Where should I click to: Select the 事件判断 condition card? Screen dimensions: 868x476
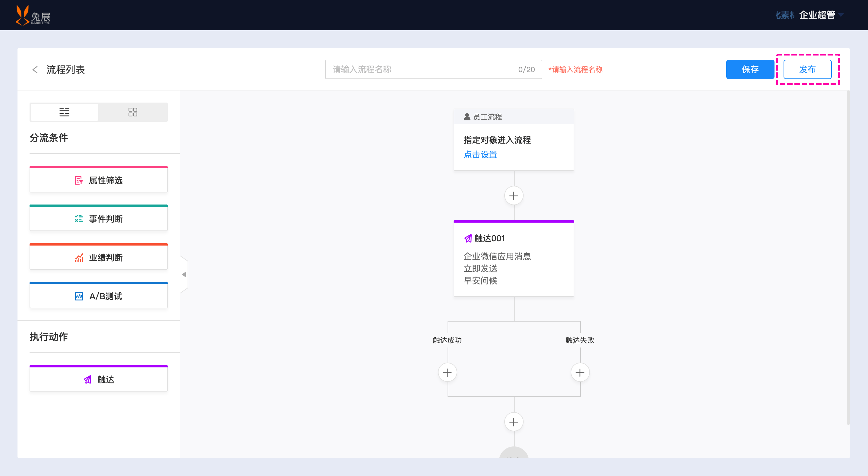(x=98, y=218)
